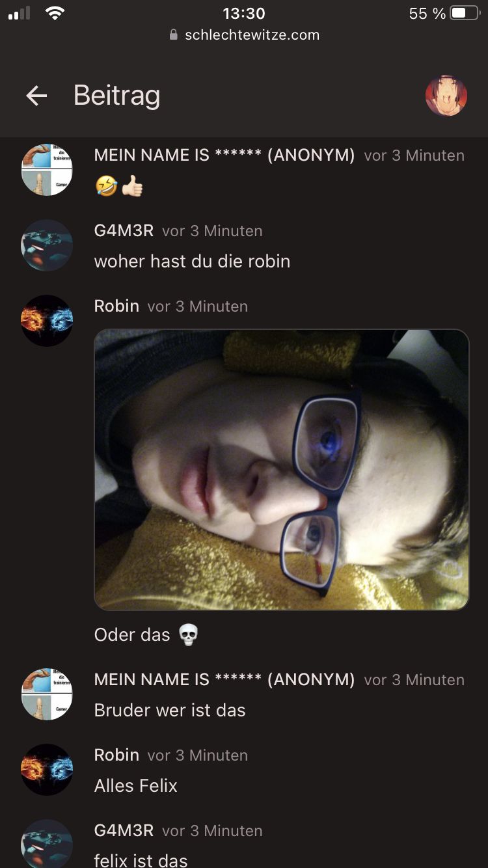Image resolution: width=488 pixels, height=868 pixels.
Task: Open the profile avatar in header
Action: (446, 96)
